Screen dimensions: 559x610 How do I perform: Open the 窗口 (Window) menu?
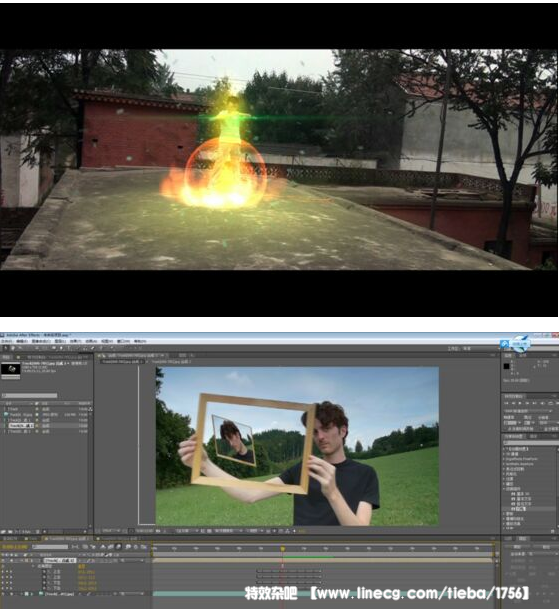pos(123,341)
